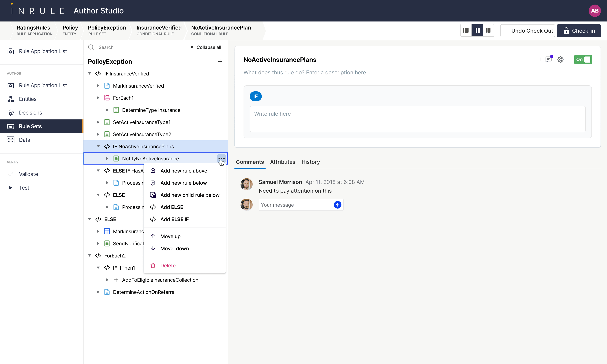Click the Delete trash icon

pos(153,265)
